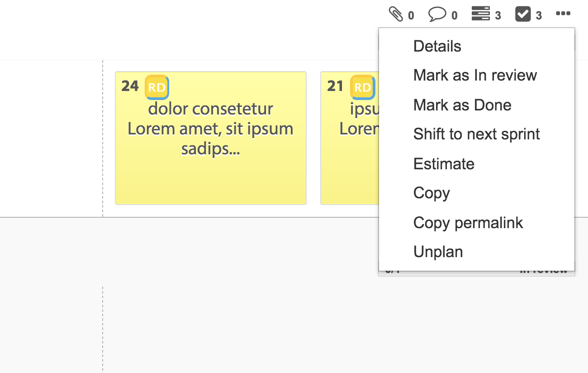Click Copy in the menu
The height and width of the screenshot is (373, 588).
click(432, 193)
